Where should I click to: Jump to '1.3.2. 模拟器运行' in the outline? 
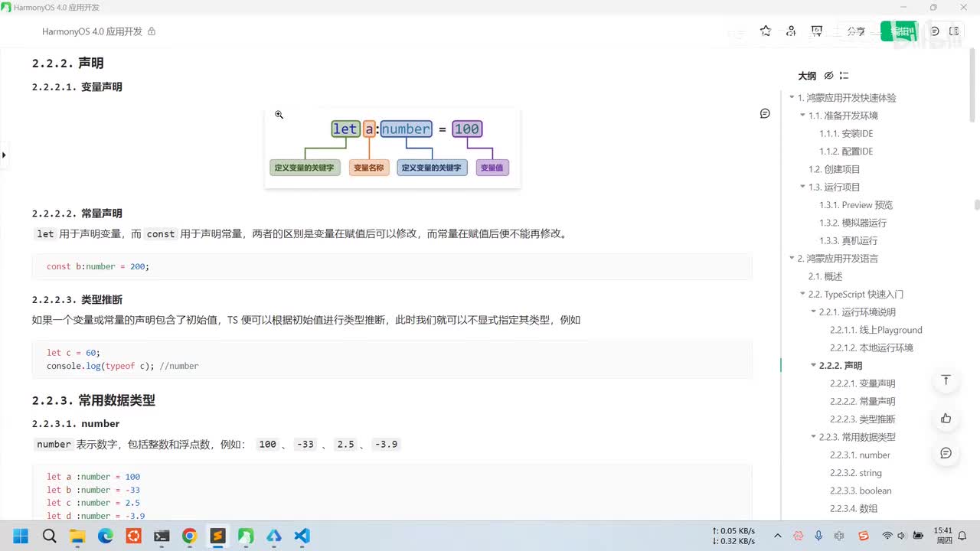(853, 223)
